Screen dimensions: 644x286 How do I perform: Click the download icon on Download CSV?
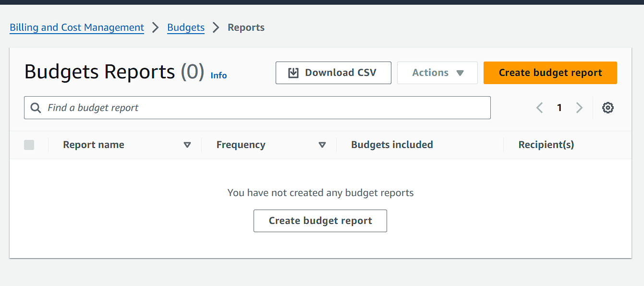click(293, 73)
